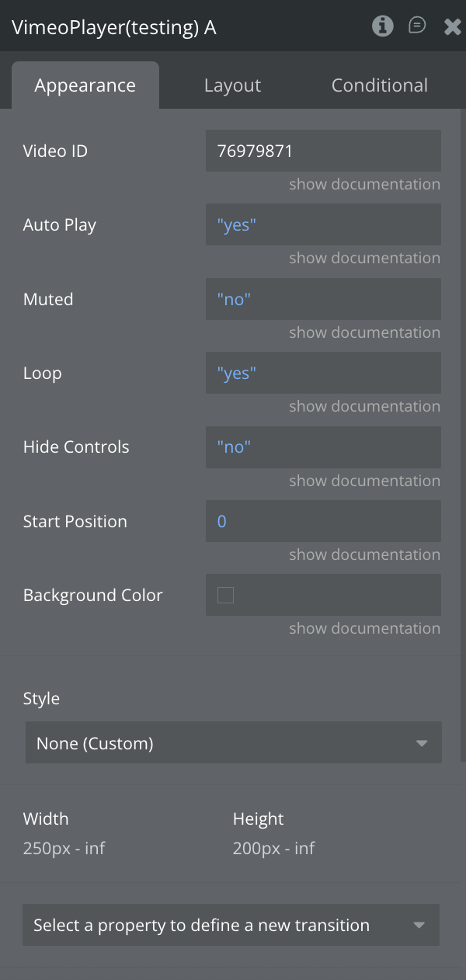Click the Video ID input field
This screenshot has height=980, width=466.
323,151
